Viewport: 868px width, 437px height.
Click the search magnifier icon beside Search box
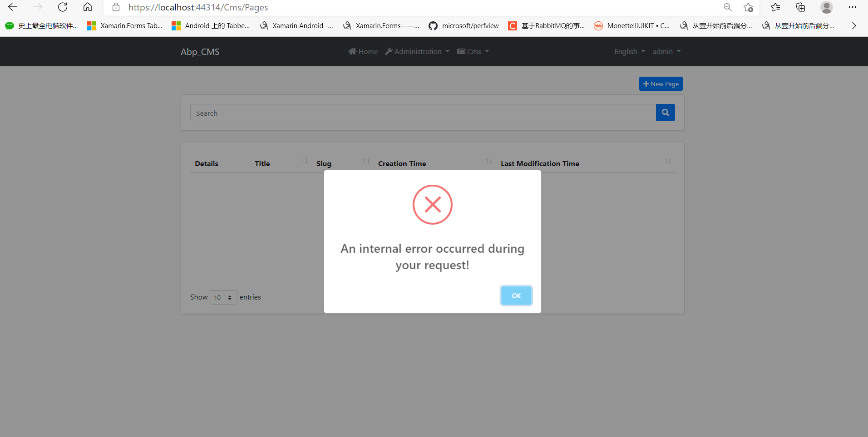click(665, 112)
